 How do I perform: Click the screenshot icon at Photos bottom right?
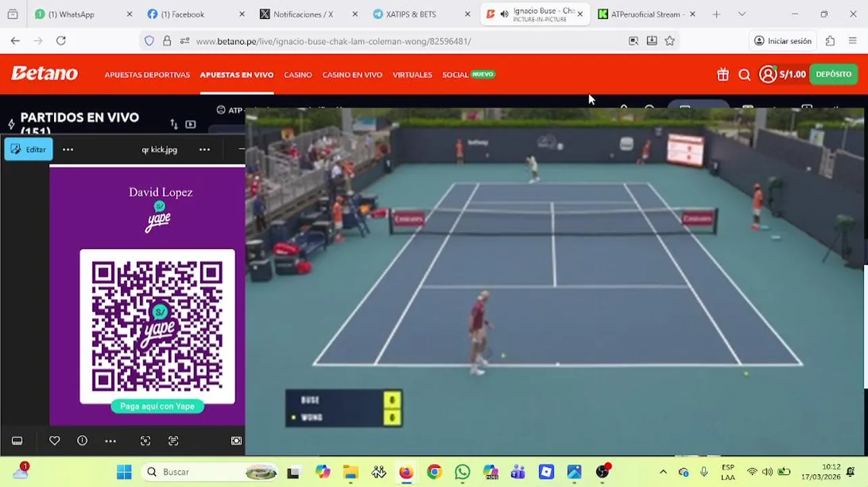[236, 440]
